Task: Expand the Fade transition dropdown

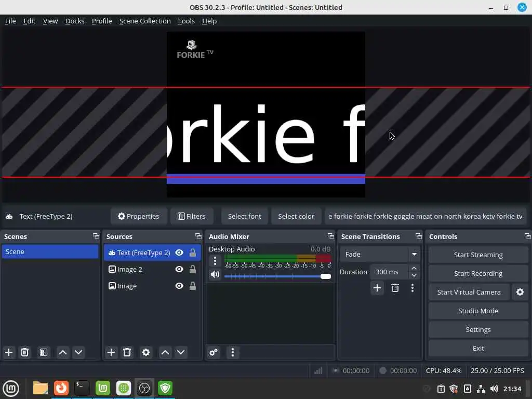Action: click(x=414, y=254)
